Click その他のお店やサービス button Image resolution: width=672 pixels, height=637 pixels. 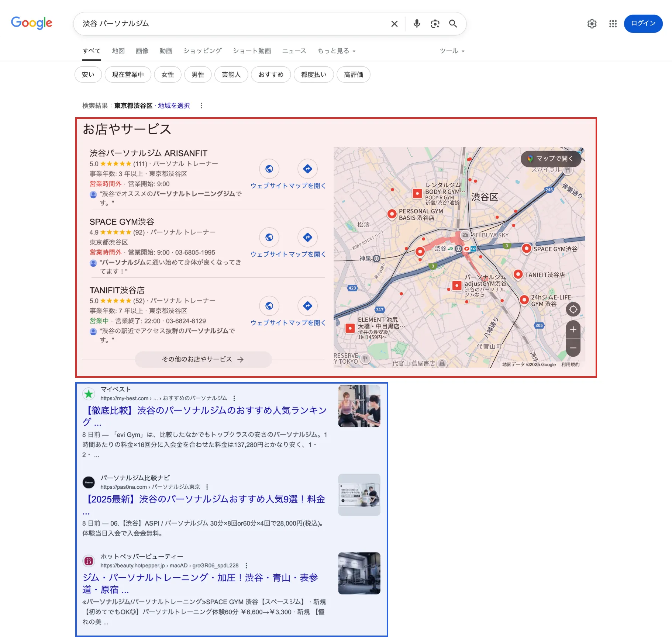coord(203,359)
